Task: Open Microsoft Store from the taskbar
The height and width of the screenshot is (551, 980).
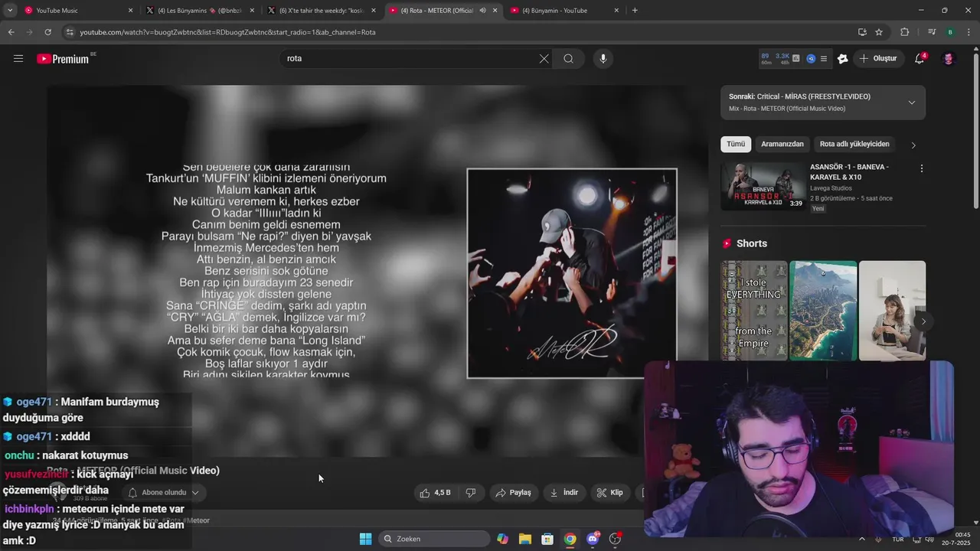Action: [x=547, y=539]
